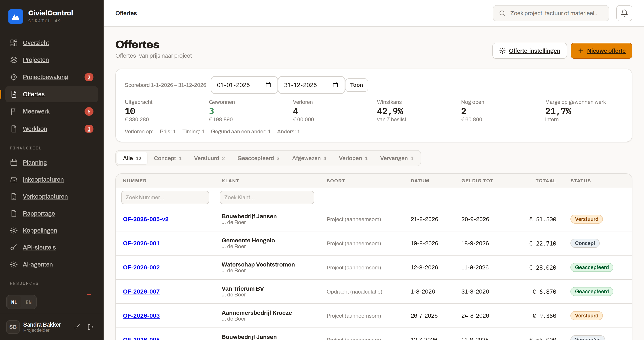Screen dimensions: 644x340
Task: Switch language to NL
Action: [x=14, y=302]
